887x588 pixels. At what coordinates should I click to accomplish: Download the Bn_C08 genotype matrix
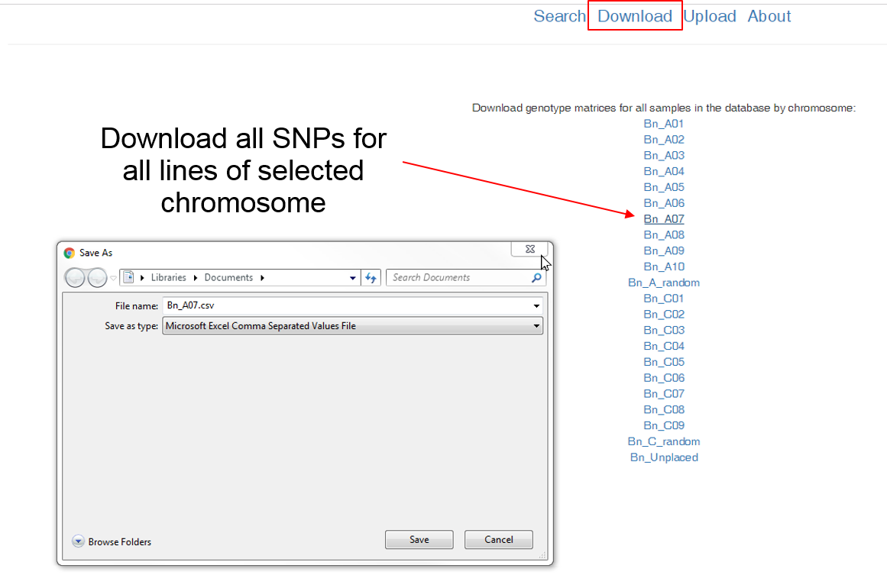click(x=664, y=409)
